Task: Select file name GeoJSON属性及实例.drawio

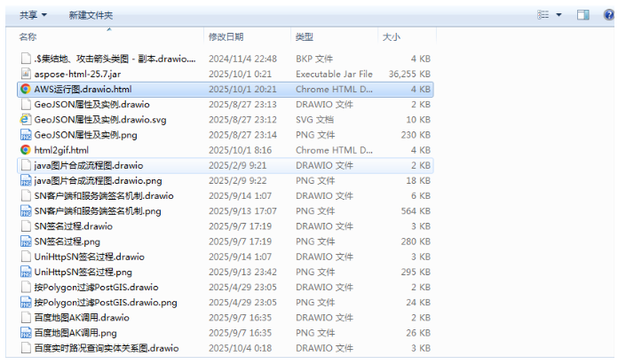Action: tap(91, 105)
